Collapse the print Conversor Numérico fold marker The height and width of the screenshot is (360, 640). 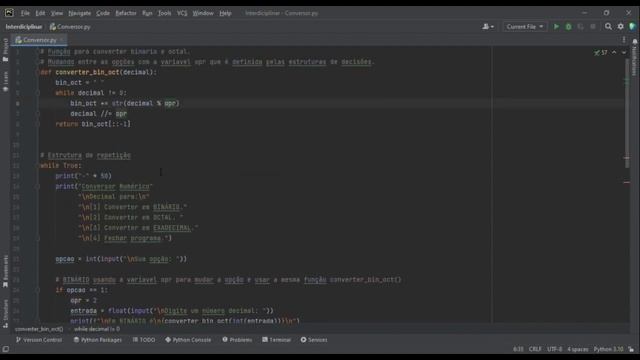click(37, 187)
